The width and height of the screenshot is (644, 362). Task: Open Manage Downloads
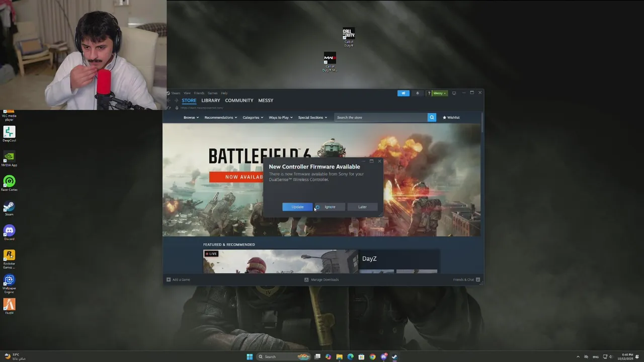click(x=321, y=280)
